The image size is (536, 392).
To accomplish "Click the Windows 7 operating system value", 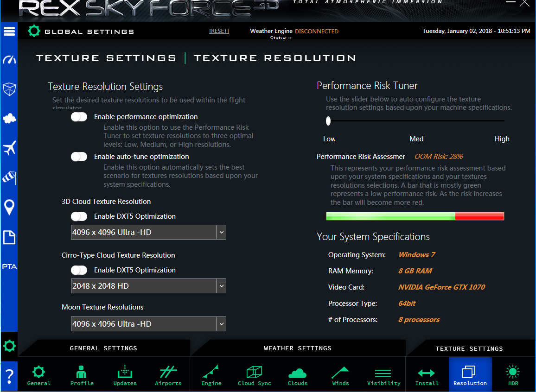I will click(417, 255).
